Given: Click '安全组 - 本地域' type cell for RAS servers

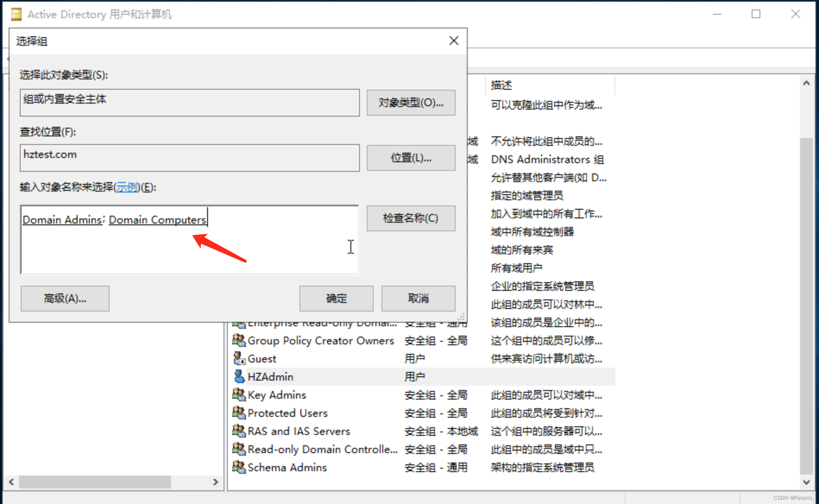Looking at the screenshot, I should click(x=441, y=431).
